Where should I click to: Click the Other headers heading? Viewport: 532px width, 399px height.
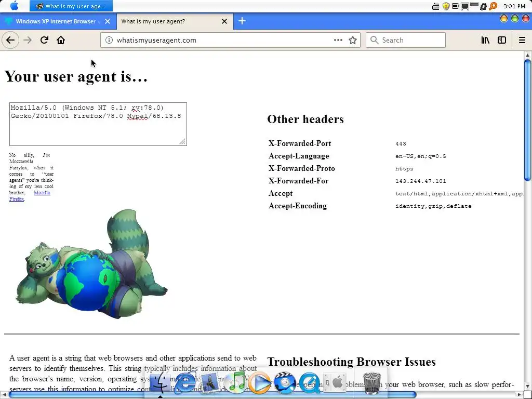point(305,119)
